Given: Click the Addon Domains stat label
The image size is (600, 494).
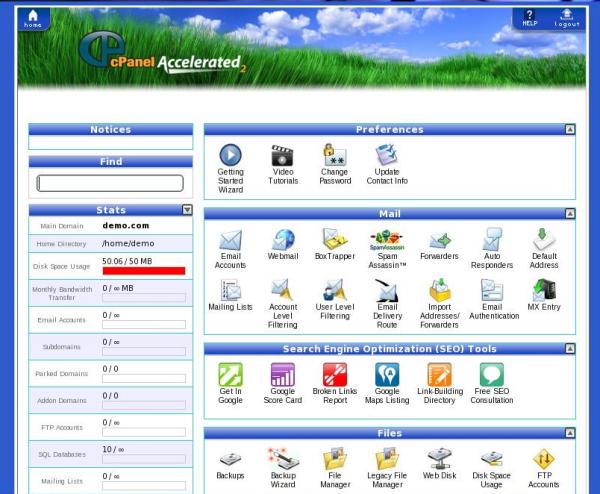Looking at the screenshot, I should 62,400.
